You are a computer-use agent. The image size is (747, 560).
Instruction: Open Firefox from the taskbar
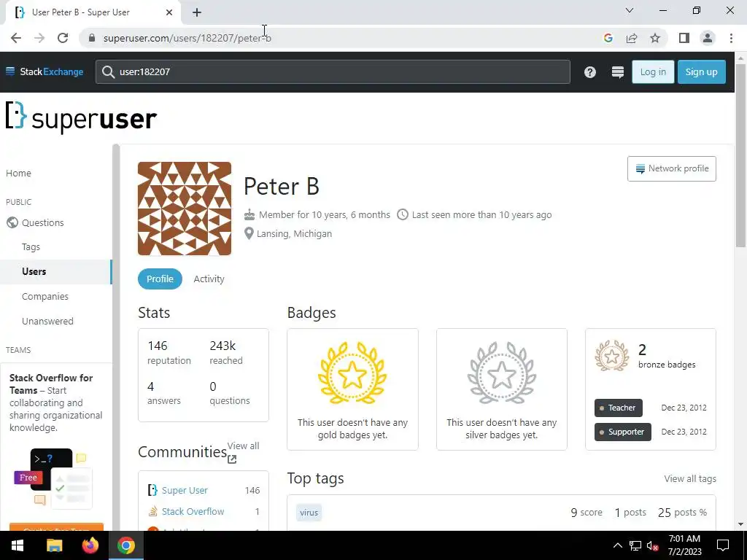[90, 545]
